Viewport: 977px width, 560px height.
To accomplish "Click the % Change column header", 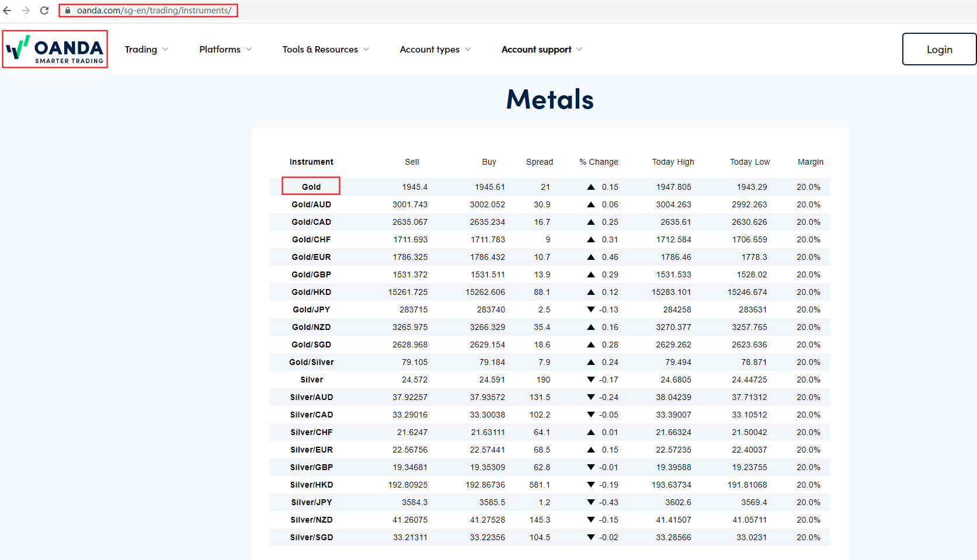I will pyautogui.click(x=599, y=162).
